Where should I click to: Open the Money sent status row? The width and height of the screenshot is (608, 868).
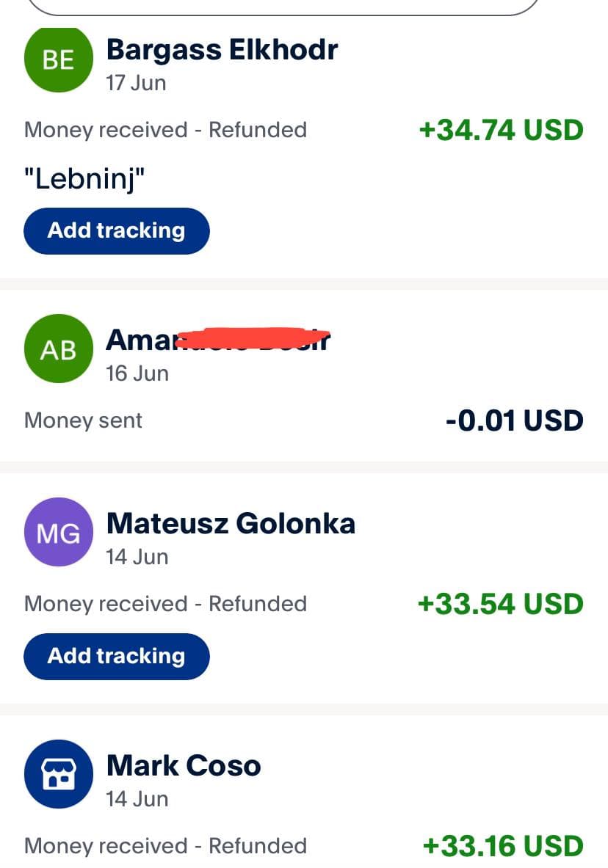(83, 420)
